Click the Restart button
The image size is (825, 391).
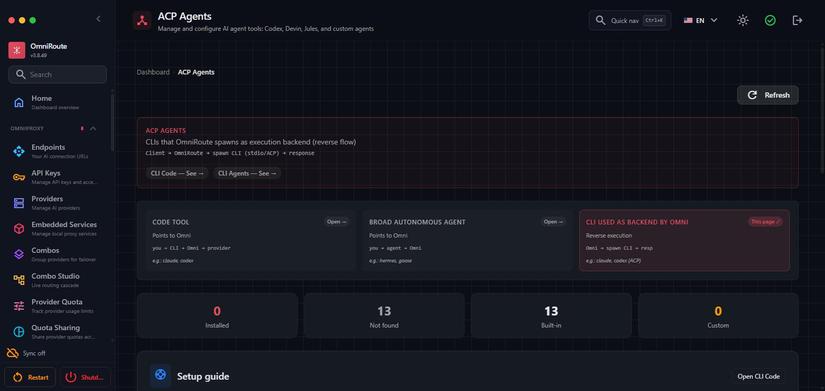pyautogui.click(x=30, y=377)
